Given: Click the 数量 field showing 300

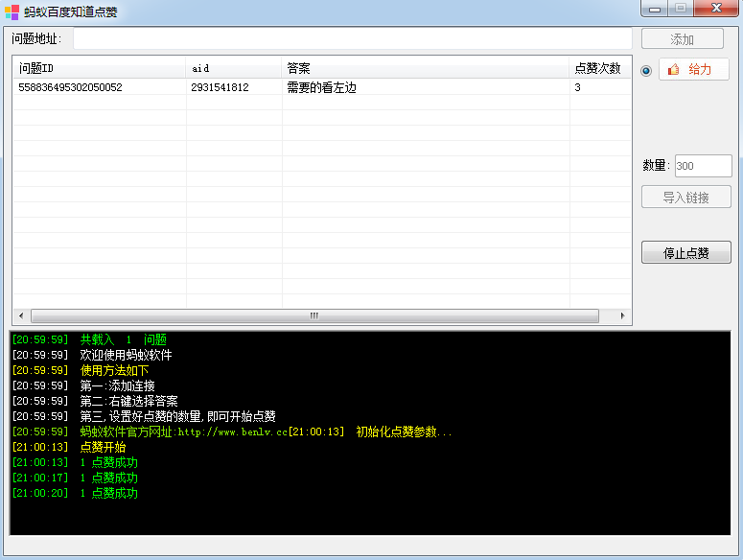Looking at the screenshot, I should tap(703, 166).
